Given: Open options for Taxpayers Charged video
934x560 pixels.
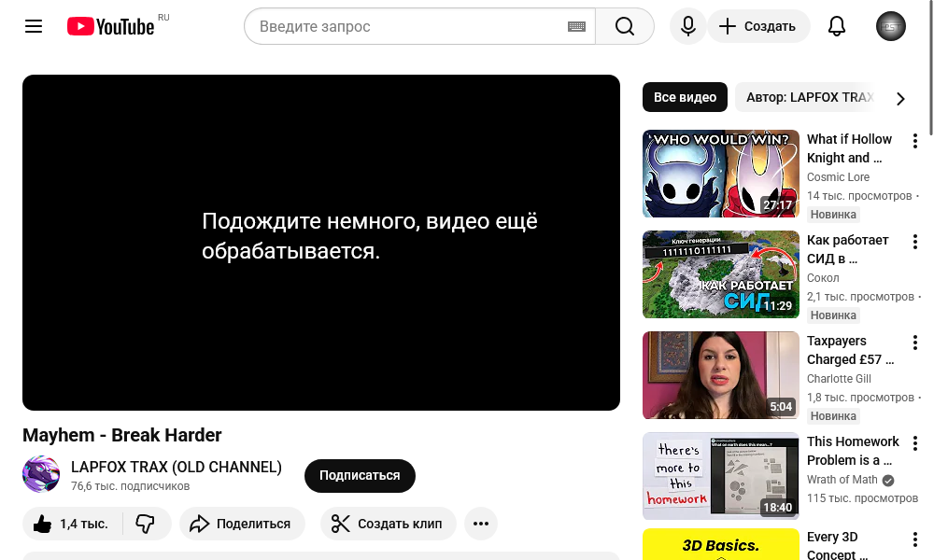Looking at the screenshot, I should coord(915,343).
